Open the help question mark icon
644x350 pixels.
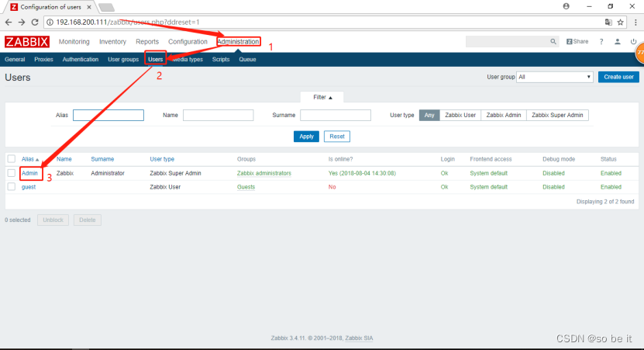[x=601, y=42]
